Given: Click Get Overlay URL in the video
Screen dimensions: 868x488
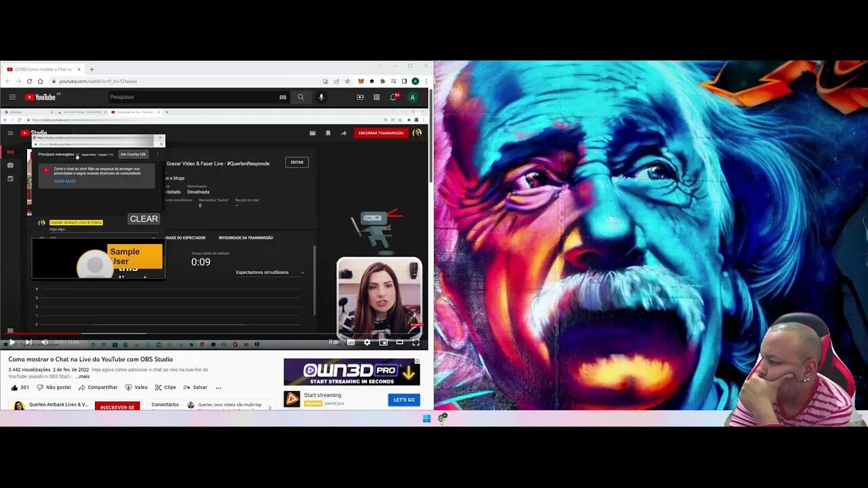Looking at the screenshot, I should coord(133,154).
